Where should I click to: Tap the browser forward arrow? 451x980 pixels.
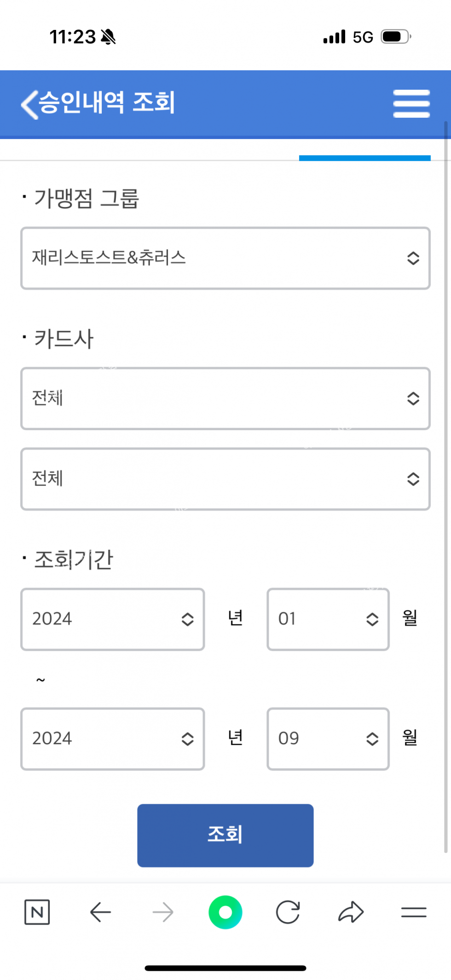pyautogui.click(x=163, y=912)
